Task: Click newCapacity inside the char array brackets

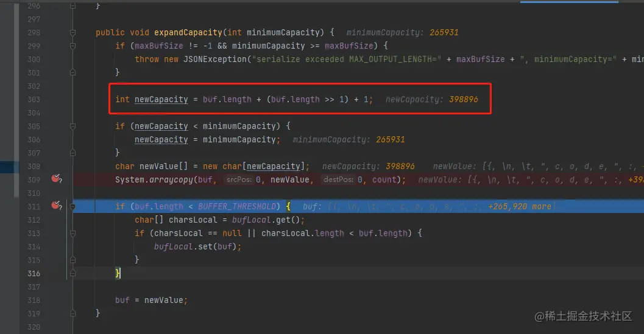Action: tap(274, 166)
